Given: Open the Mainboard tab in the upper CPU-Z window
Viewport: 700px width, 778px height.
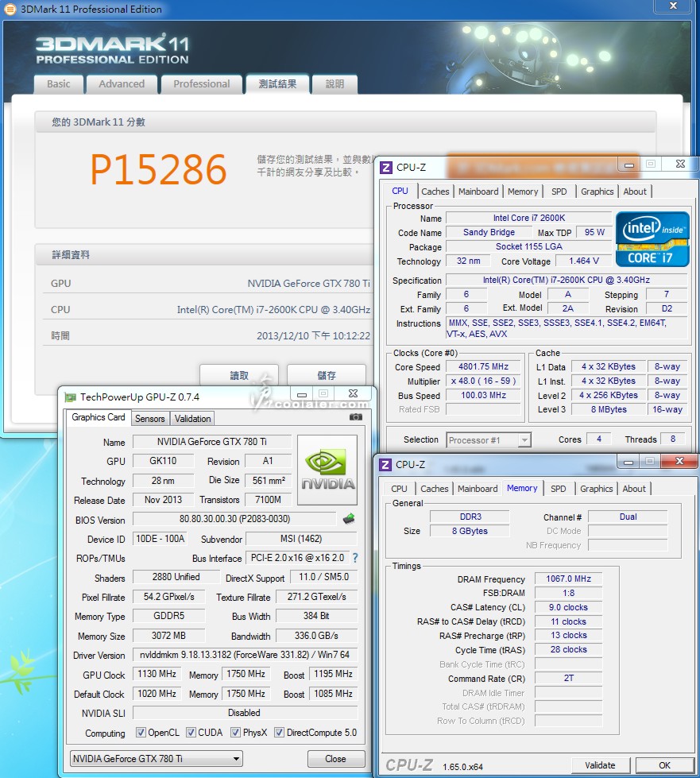Looking at the screenshot, I should (478, 192).
